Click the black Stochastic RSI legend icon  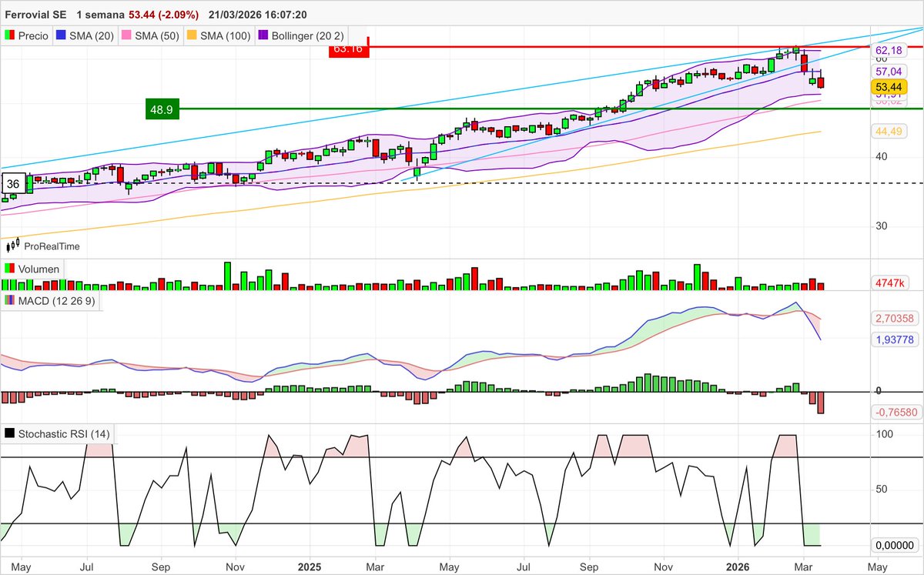(x=9, y=434)
